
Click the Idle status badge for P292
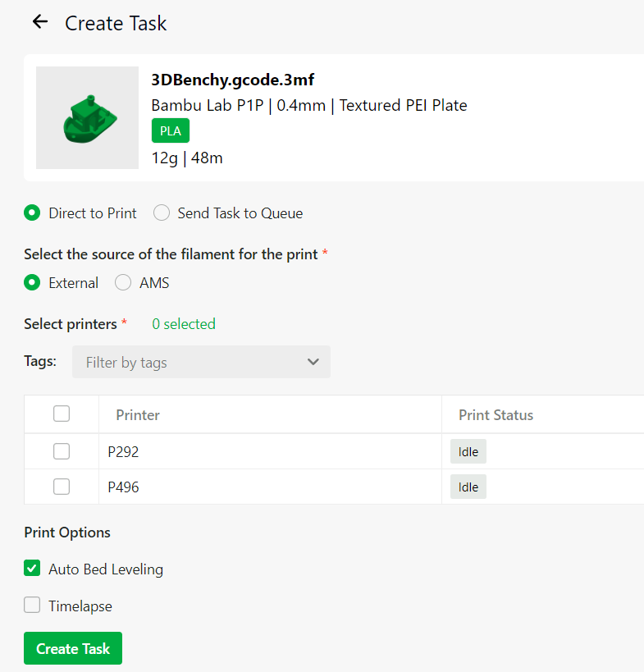[x=468, y=451]
